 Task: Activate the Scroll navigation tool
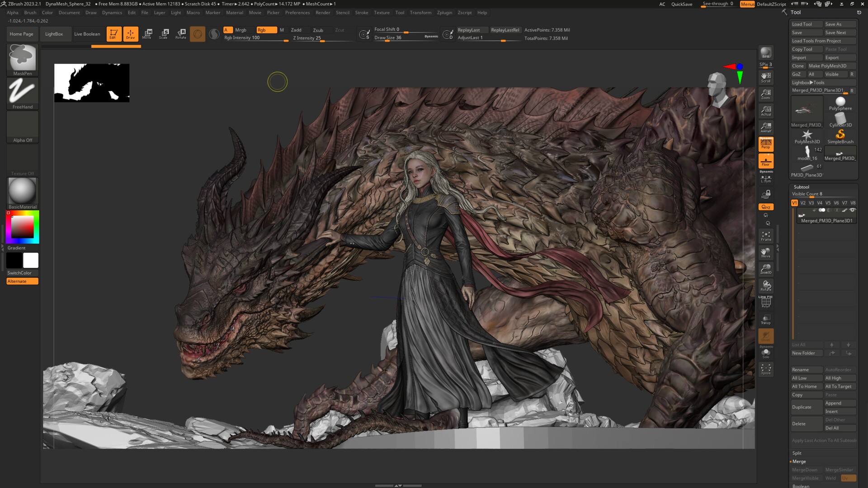pyautogui.click(x=765, y=77)
